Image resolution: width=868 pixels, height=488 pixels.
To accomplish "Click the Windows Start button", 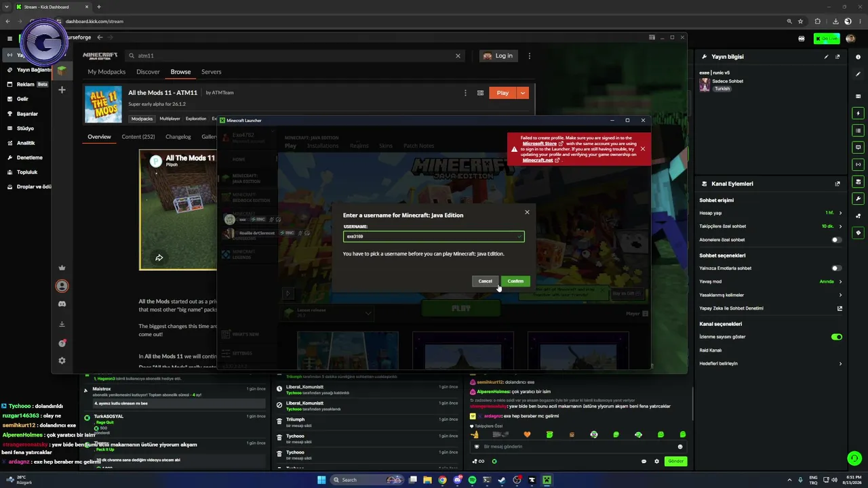I will 321,480.
